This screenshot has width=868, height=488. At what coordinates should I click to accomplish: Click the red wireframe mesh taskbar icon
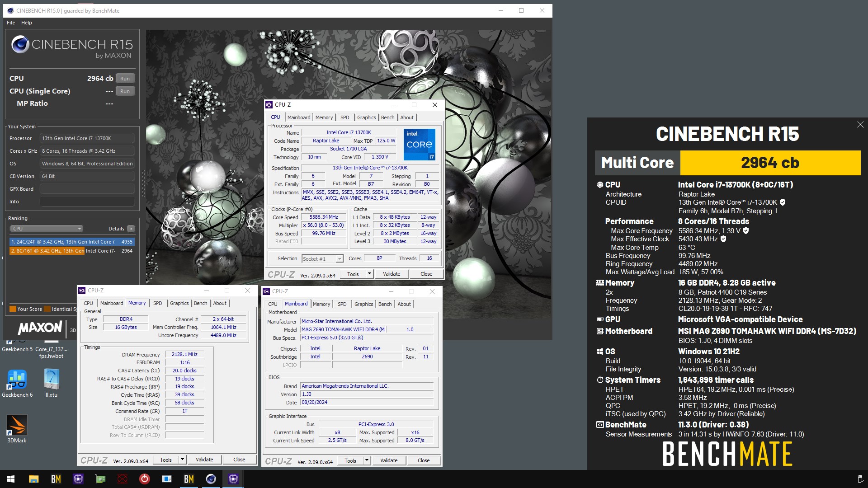coord(123,479)
